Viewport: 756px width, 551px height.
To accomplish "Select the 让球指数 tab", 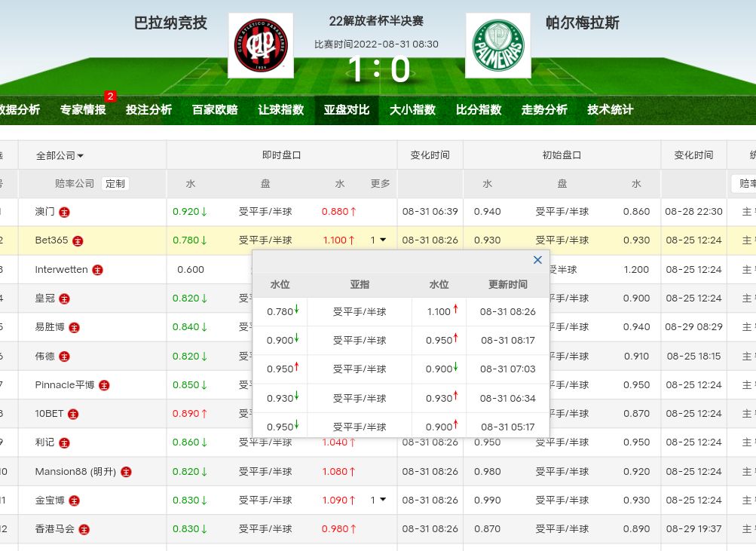I will 280,109.
